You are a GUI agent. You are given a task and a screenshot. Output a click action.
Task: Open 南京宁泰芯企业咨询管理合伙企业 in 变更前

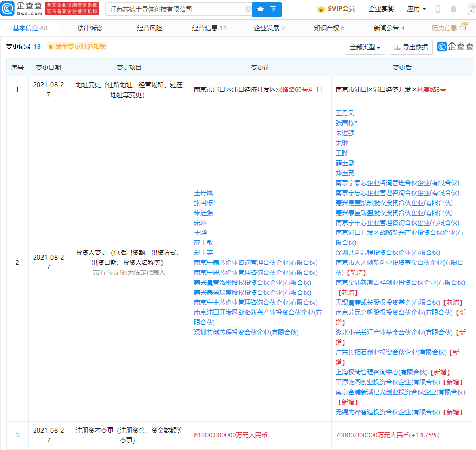[256, 263]
